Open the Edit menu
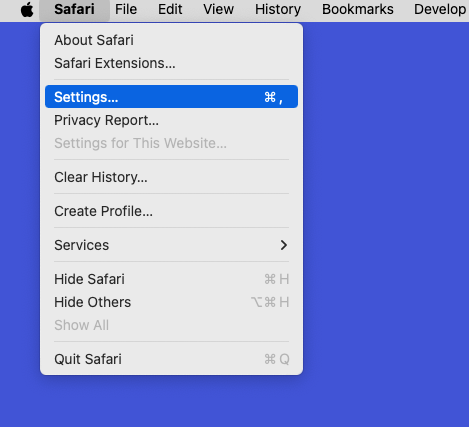The height and width of the screenshot is (427, 469). pos(170,10)
